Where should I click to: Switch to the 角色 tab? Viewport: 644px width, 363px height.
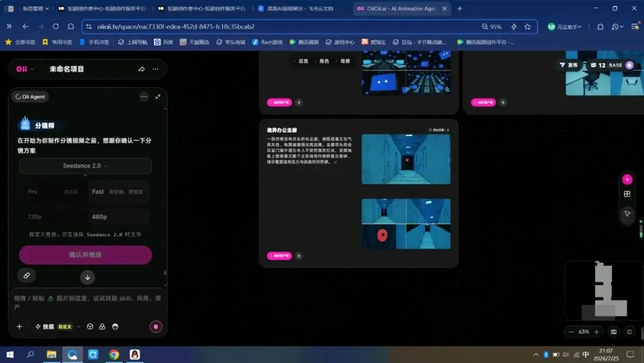[x=322, y=61]
